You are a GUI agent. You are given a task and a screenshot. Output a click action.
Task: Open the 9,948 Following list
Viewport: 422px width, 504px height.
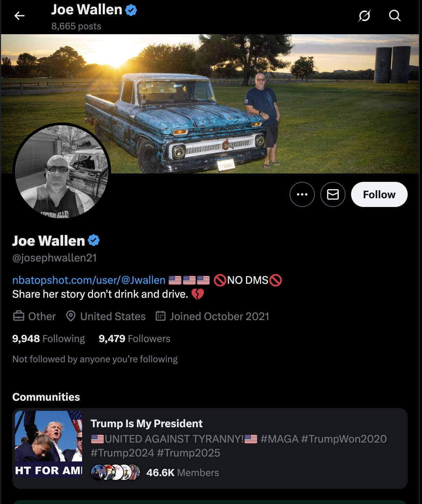point(49,339)
